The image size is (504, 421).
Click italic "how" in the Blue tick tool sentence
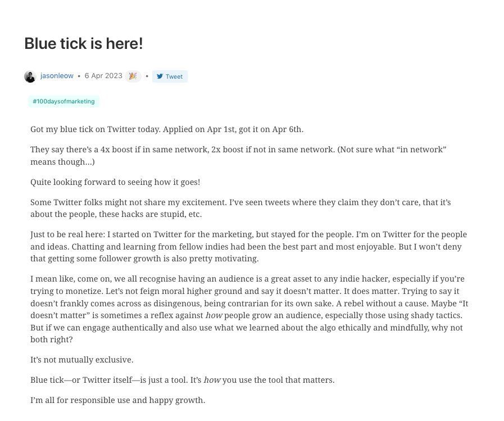tap(212, 380)
